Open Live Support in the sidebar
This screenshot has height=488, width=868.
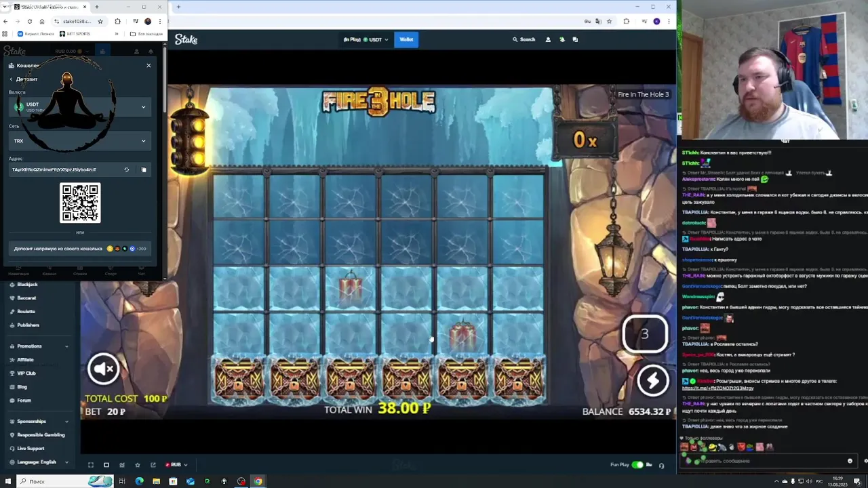[31, 449]
